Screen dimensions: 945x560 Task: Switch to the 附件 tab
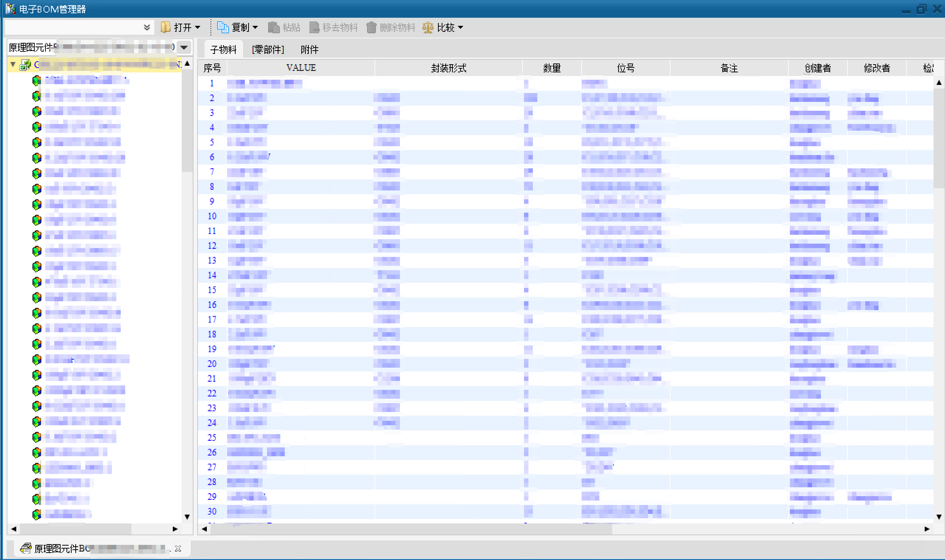pyautogui.click(x=309, y=49)
